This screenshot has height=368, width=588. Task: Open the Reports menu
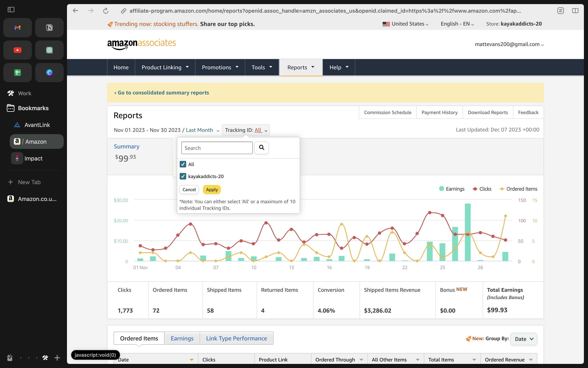tap(301, 67)
